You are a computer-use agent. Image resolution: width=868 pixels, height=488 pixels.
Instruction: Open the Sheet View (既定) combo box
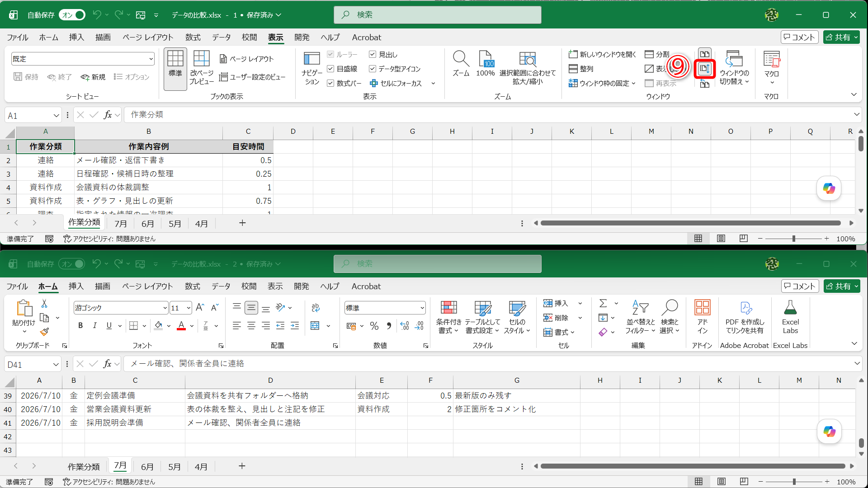pos(83,59)
